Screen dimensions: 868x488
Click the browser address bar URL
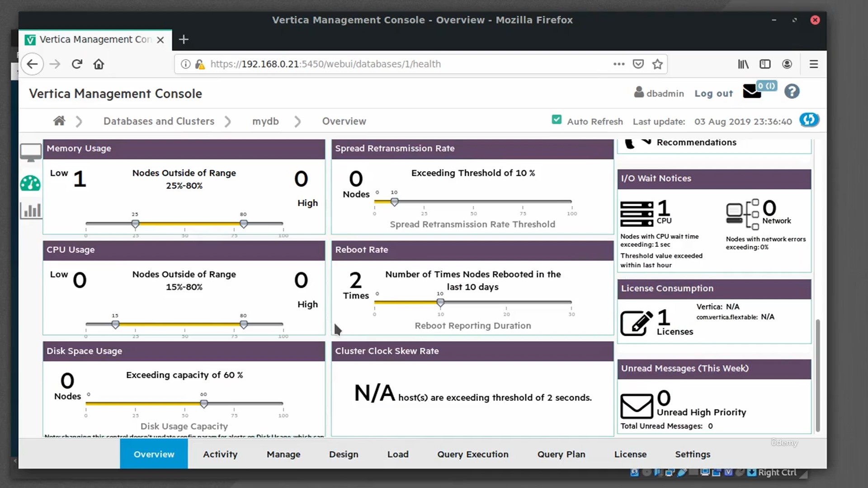coord(325,64)
